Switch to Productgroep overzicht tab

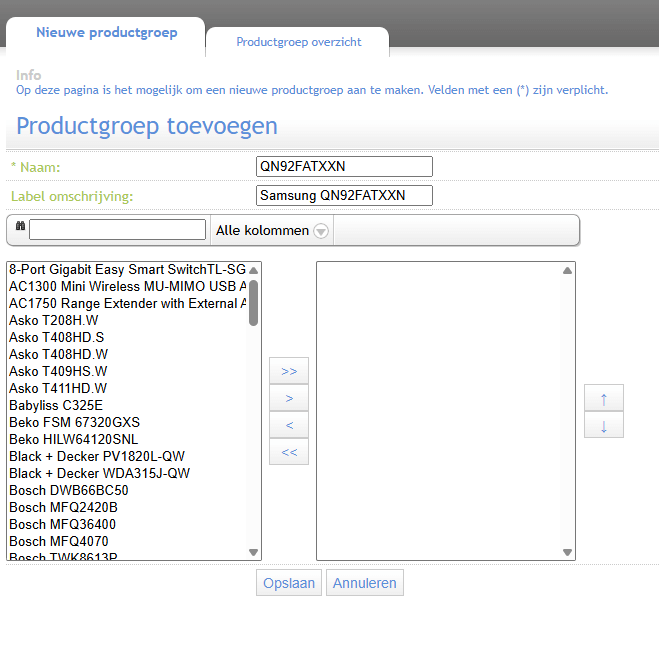(x=298, y=42)
